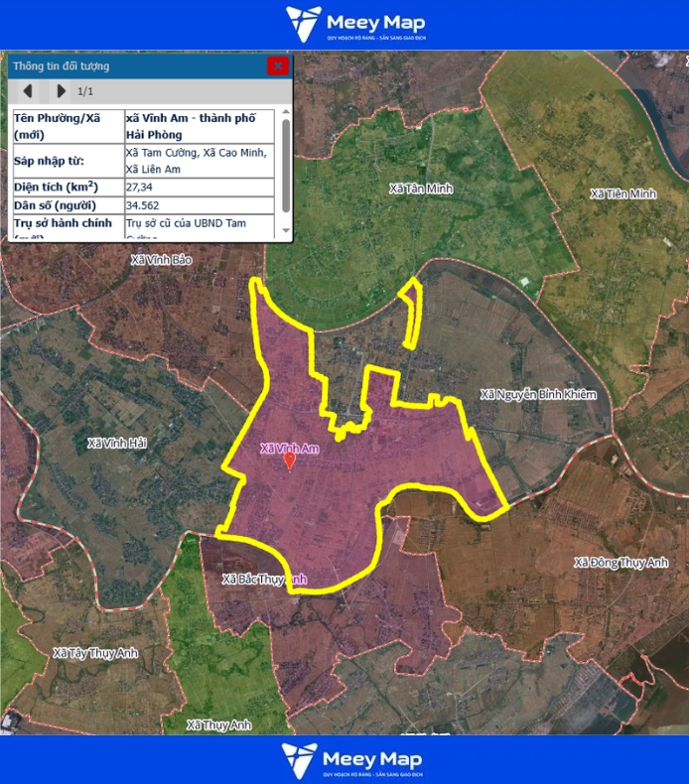Click the previous record arrow
This screenshot has height=784, width=689.
coord(28,91)
